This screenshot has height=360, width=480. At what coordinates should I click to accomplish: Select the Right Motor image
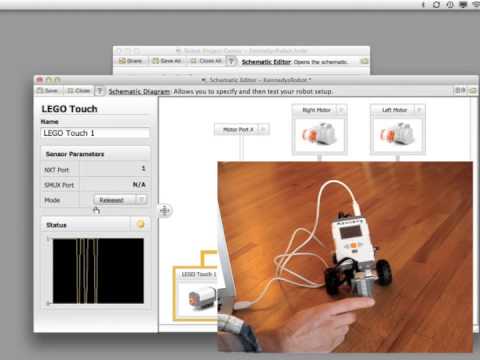[x=319, y=134]
